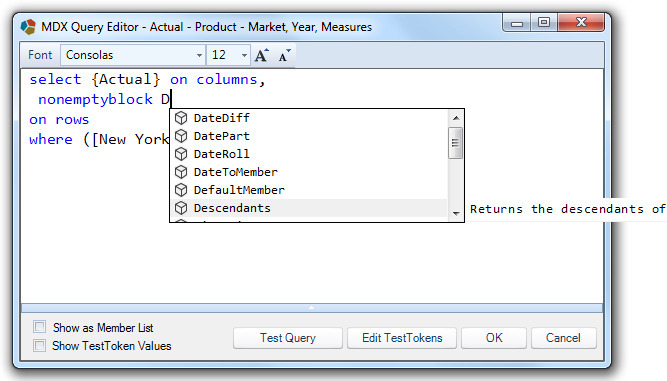Click the 'select' keyword in the query
The image size is (667, 381).
pyautogui.click(x=55, y=80)
